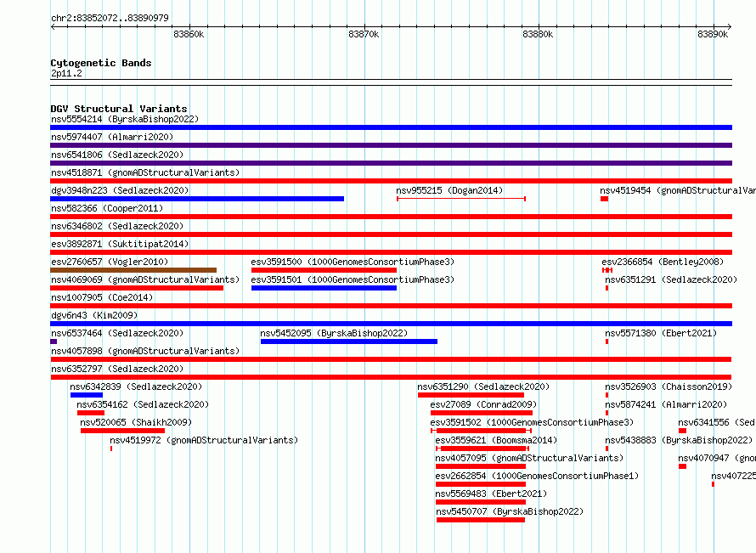Open the nsv4519972 gnomAD variant label
Viewport: 756px width, 553px height.
pos(204,440)
